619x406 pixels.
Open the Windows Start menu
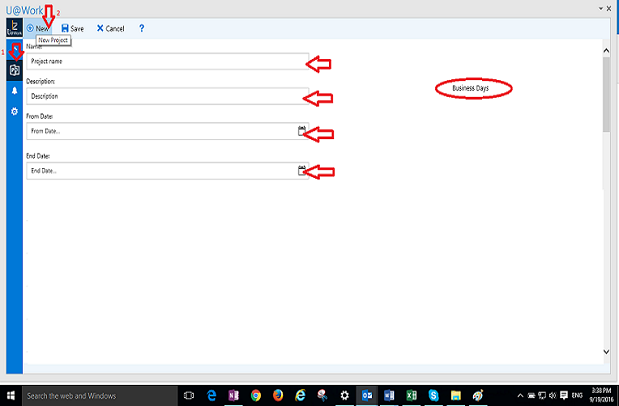(x=10, y=396)
